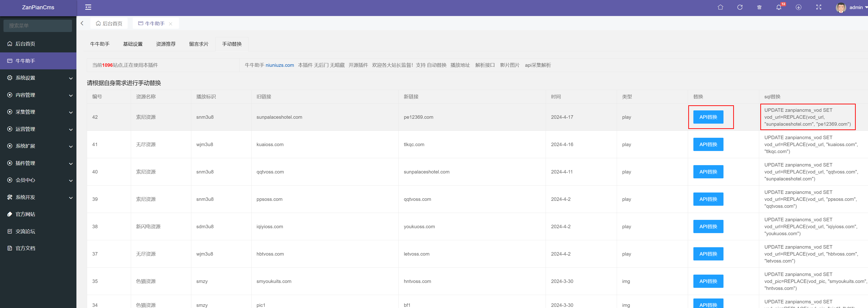Open the 基础设置 tab

[133, 44]
